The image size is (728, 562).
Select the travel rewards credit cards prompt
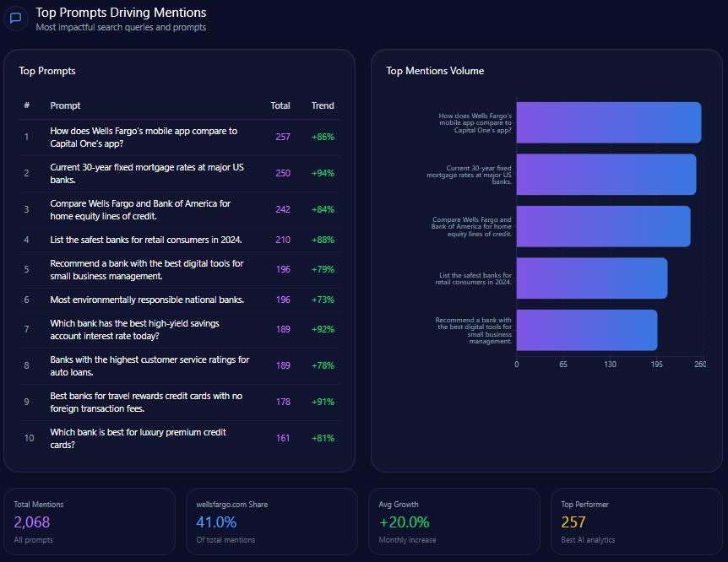click(145, 402)
